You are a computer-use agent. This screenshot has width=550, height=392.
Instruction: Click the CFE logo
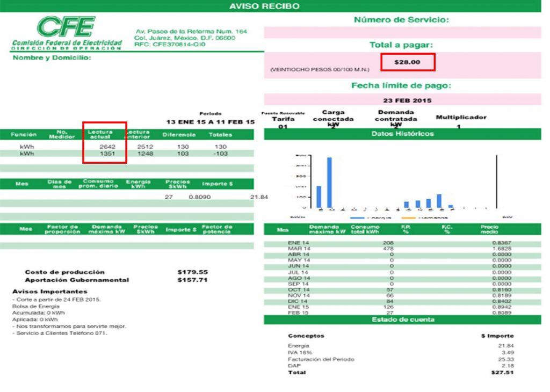(66, 26)
